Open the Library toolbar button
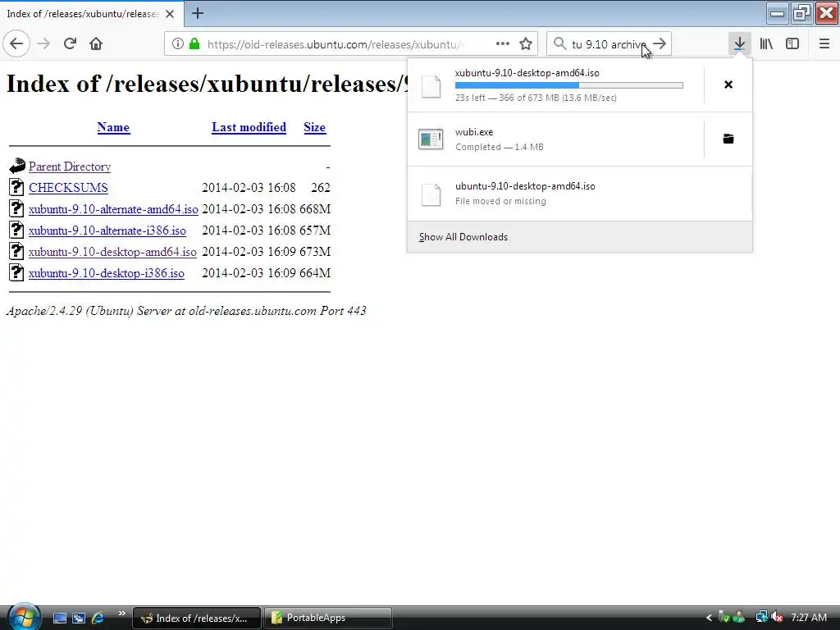This screenshot has width=840, height=630. (766, 44)
